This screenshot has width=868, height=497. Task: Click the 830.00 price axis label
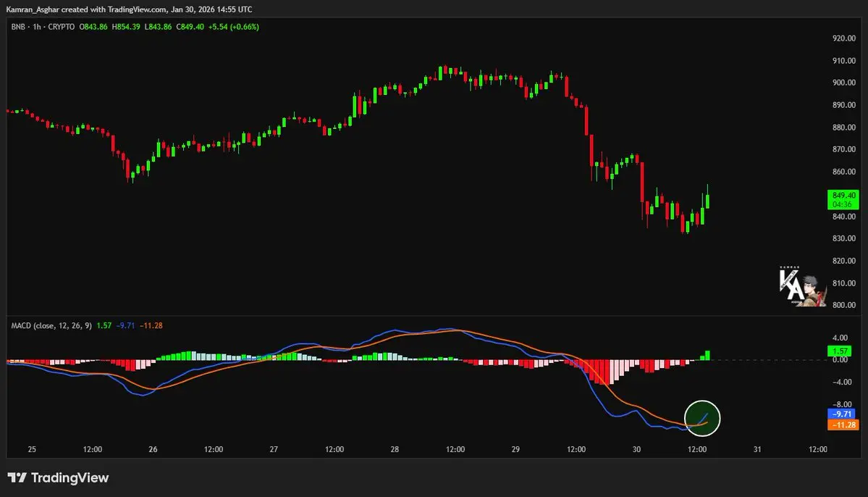[x=844, y=239]
